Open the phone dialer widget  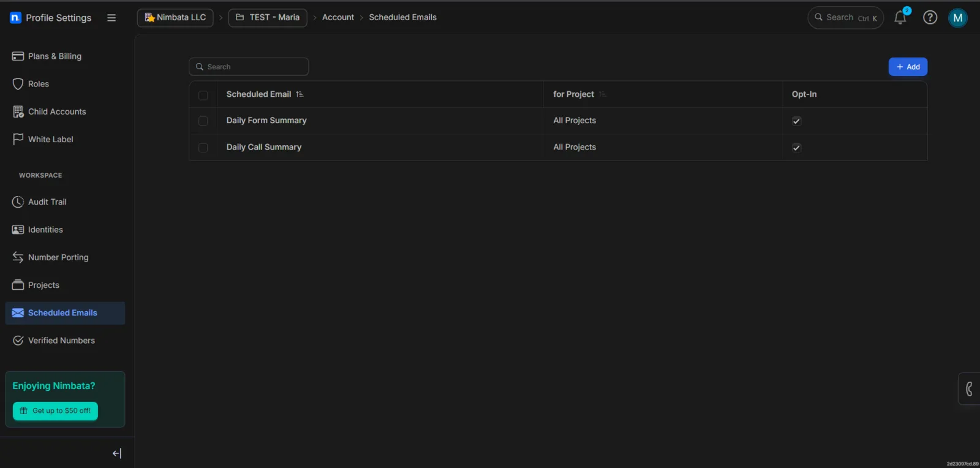click(x=969, y=389)
